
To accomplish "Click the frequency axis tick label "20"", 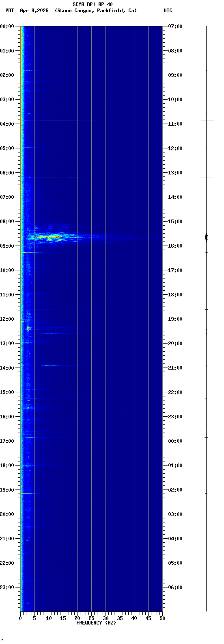I will point(77,618).
